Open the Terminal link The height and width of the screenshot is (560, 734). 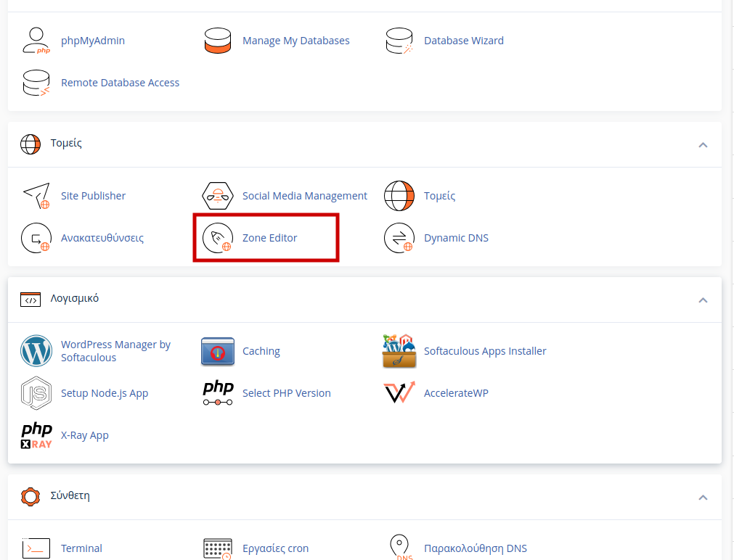pos(81,548)
